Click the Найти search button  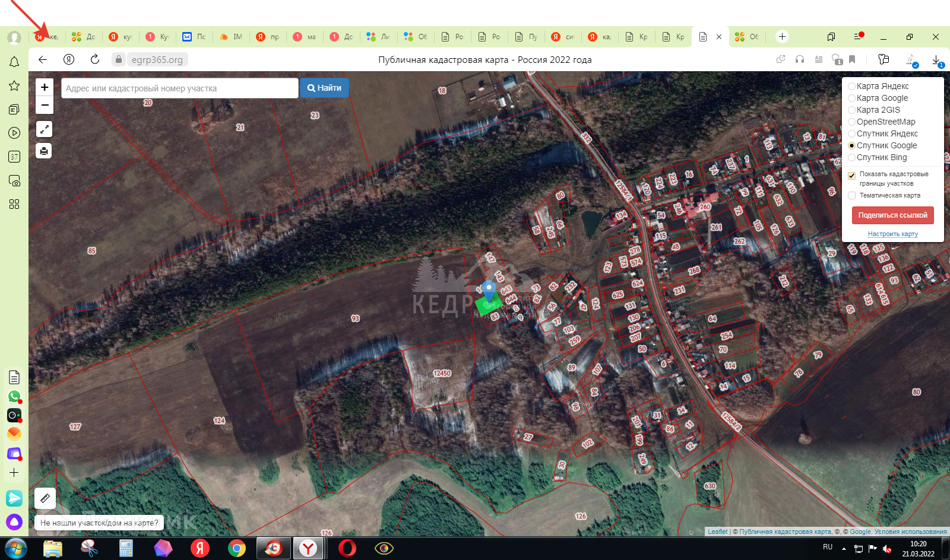[324, 88]
